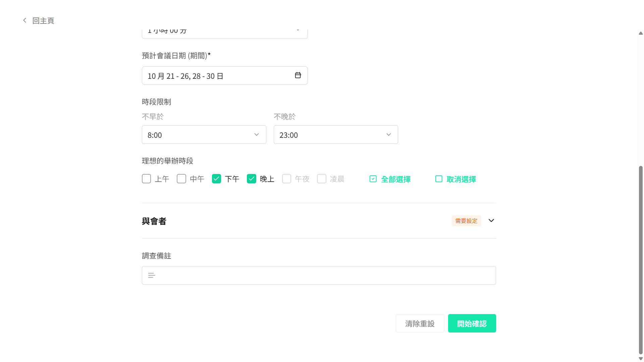This screenshot has width=644, height=362.
Task: Disable the 下午 checkbox
Action: [216, 179]
